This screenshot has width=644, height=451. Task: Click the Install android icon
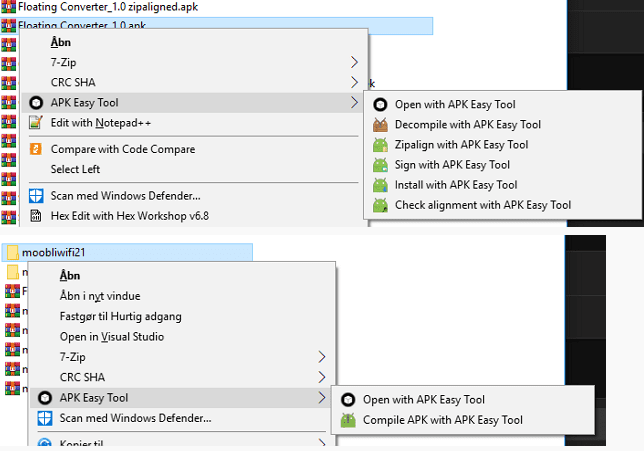pyautogui.click(x=380, y=185)
